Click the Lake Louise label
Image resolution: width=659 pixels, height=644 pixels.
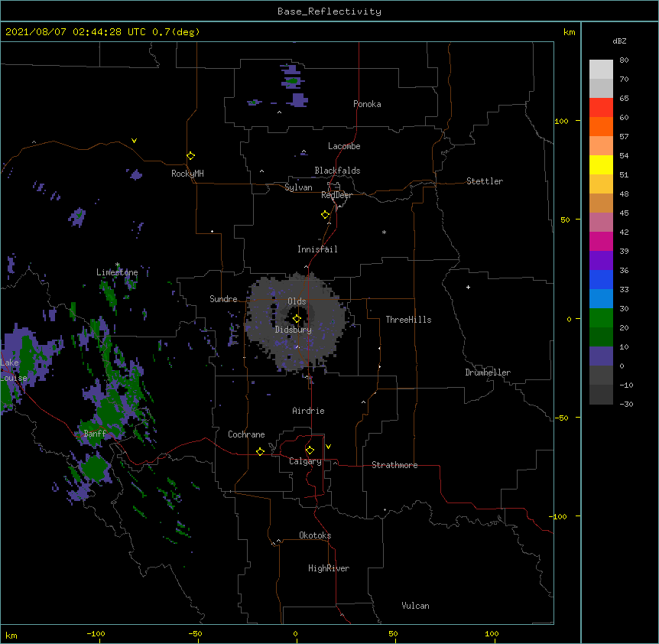pyautogui.click(x=14, y=370)
